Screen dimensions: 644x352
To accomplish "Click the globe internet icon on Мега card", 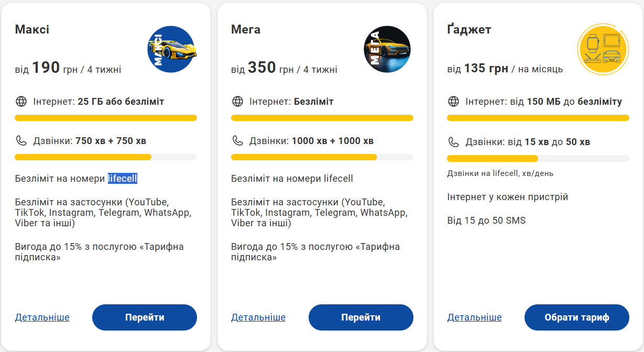I will pyautogui.click(x=237, y=101).
